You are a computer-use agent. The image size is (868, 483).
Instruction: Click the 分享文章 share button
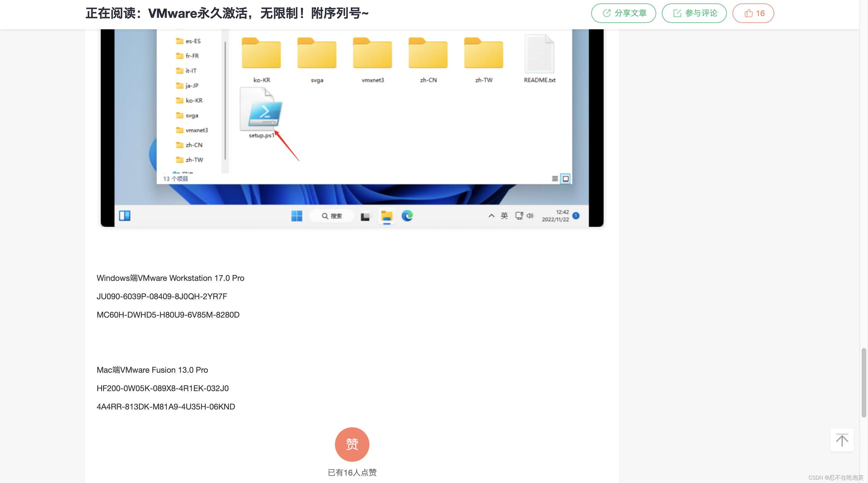623,13
